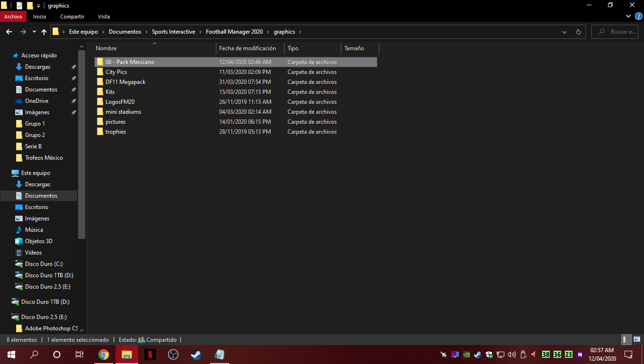Switch to large icons view

coord(637,339)
